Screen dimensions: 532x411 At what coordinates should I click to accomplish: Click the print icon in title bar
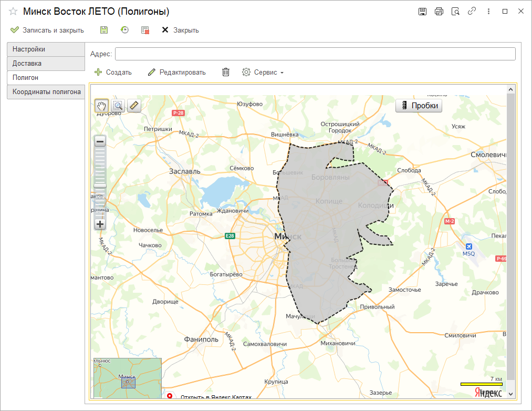pyautogui.click(x=439, y=12)
